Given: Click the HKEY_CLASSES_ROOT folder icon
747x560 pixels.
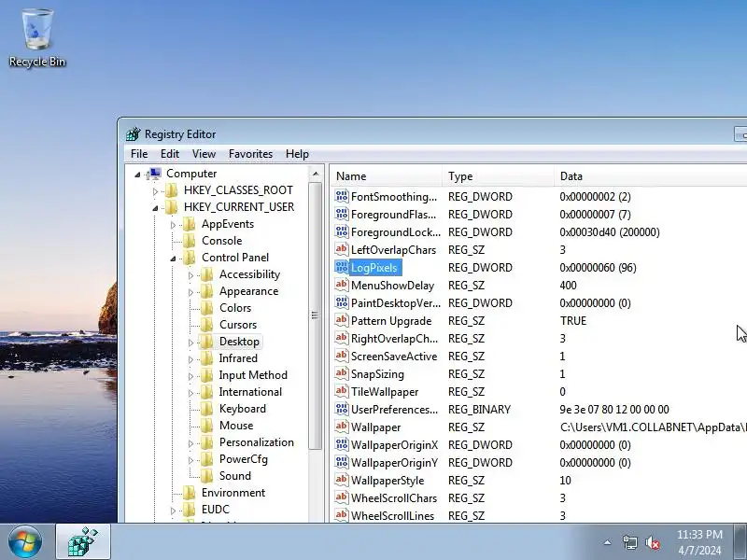Looking at the screenshot, I should tap(172, 190).
